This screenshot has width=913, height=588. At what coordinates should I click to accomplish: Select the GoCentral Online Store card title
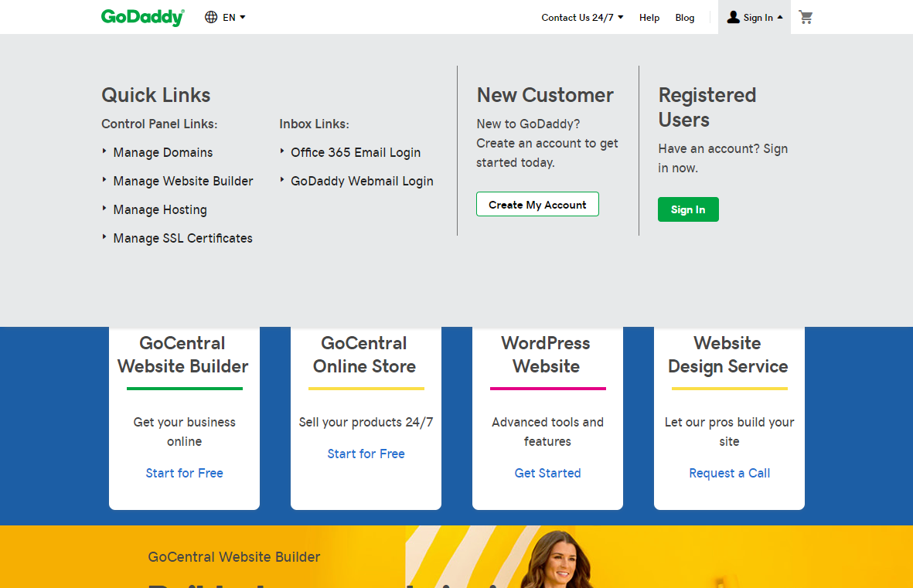364,355
